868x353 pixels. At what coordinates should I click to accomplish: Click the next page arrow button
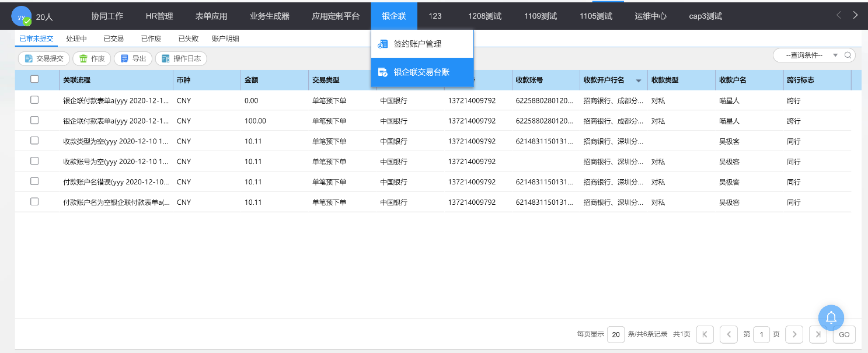pos(794,334)
